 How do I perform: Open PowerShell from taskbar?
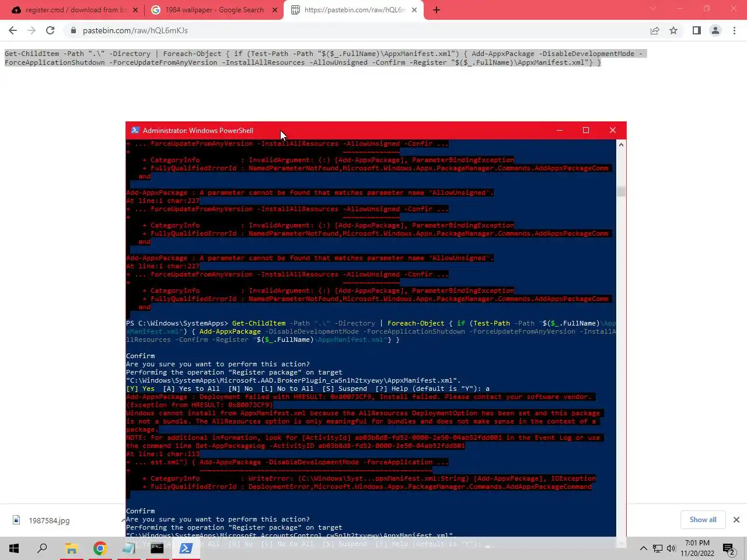point(186,548)
